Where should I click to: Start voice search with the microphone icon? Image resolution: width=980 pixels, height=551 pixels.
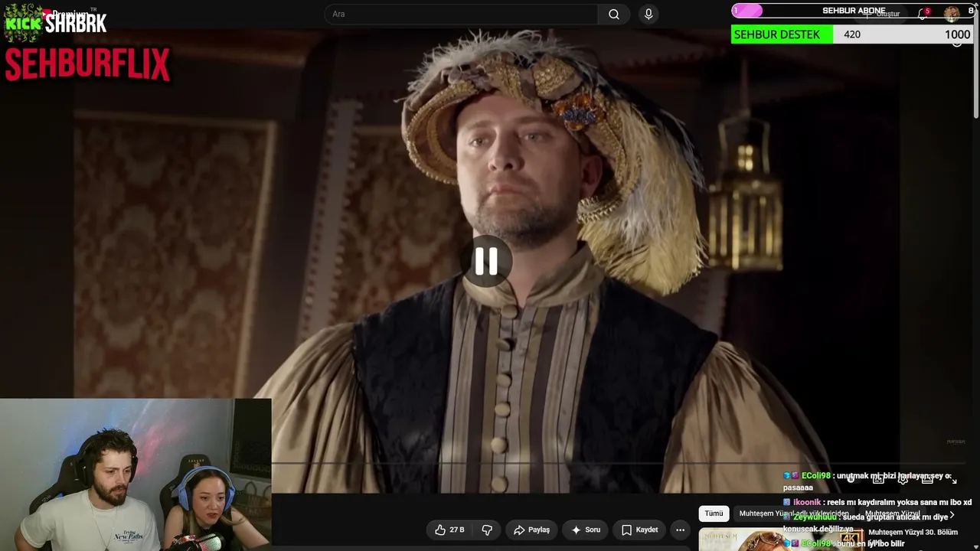click(x=648, y=14)
